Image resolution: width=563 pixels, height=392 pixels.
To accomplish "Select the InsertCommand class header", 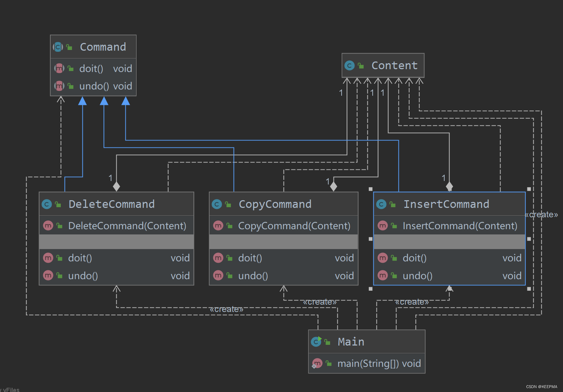I will pos(449,204).
